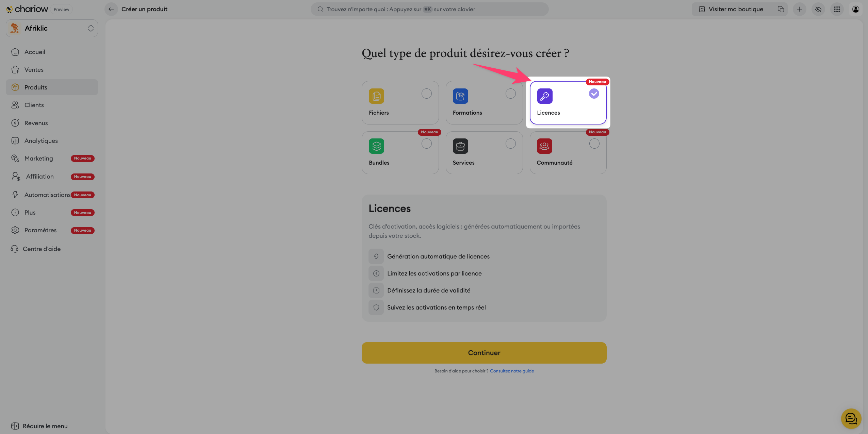Open the apps grid icon
The image size is (868, 434).
(x=837, y=9)
